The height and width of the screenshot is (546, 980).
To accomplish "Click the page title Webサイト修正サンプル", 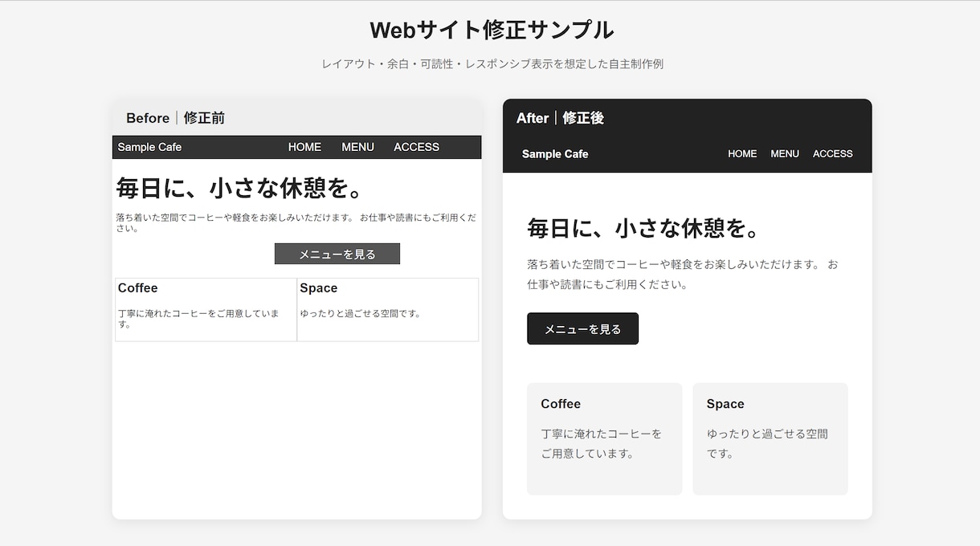I will pyautogui.click(x=492, y=31).
